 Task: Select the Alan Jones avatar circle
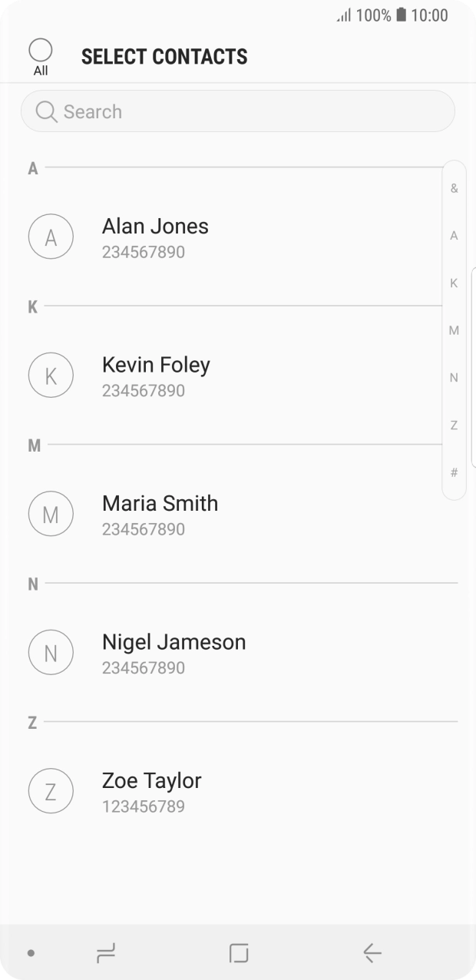[51, 237]
